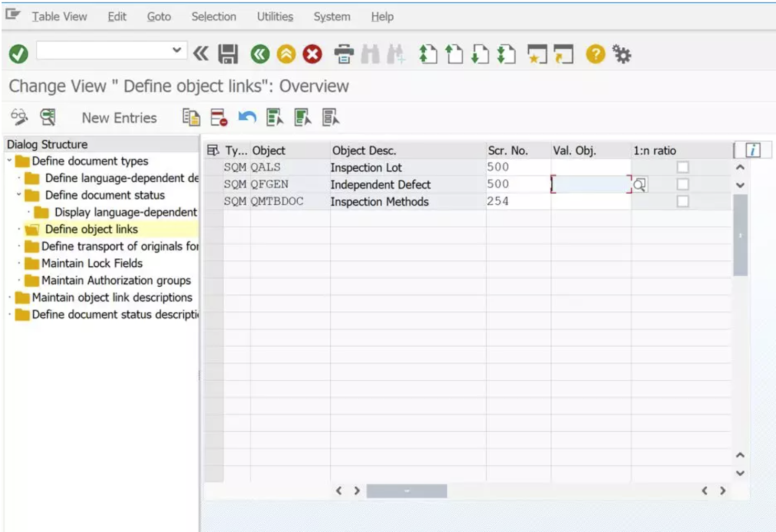The width and height of the screenshot is (776, 532).
Task: Open the Utilities menu
Action: click(x=274, y=16)
